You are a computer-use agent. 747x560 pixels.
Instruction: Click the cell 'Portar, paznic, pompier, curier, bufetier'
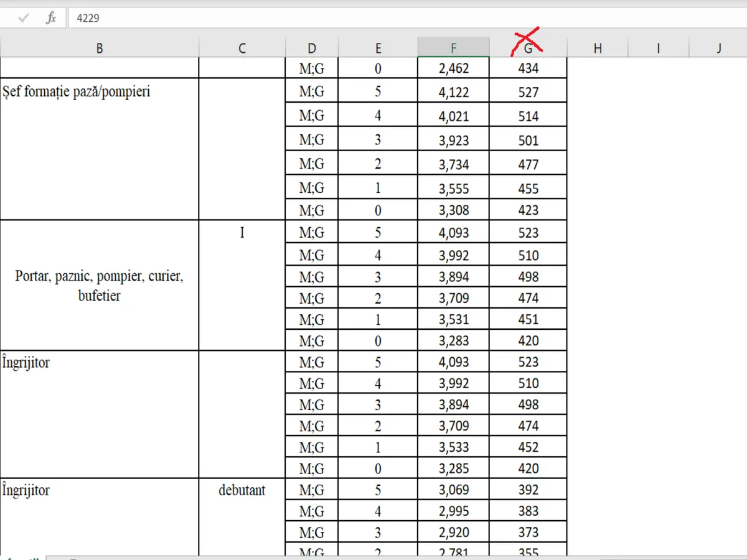click(x=100, y=286)
